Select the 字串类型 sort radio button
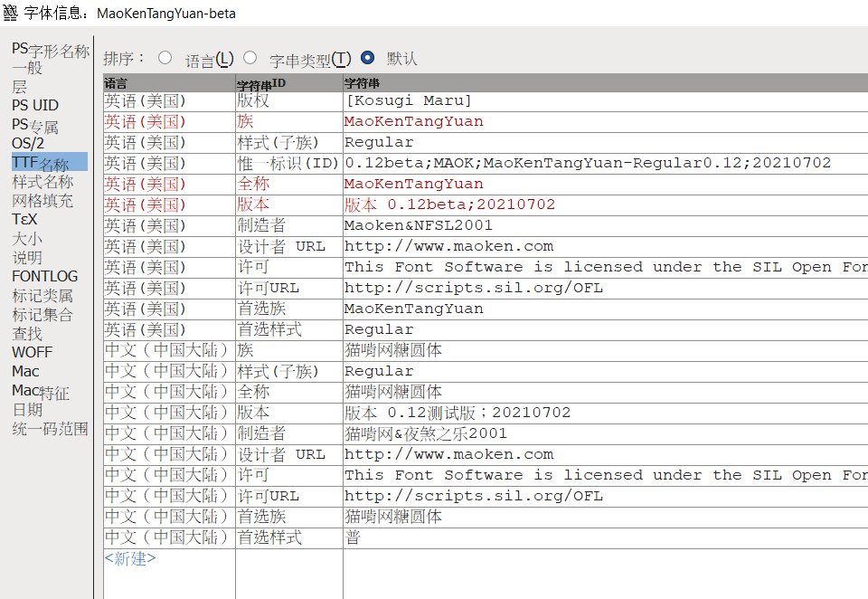 pos(250,58)
